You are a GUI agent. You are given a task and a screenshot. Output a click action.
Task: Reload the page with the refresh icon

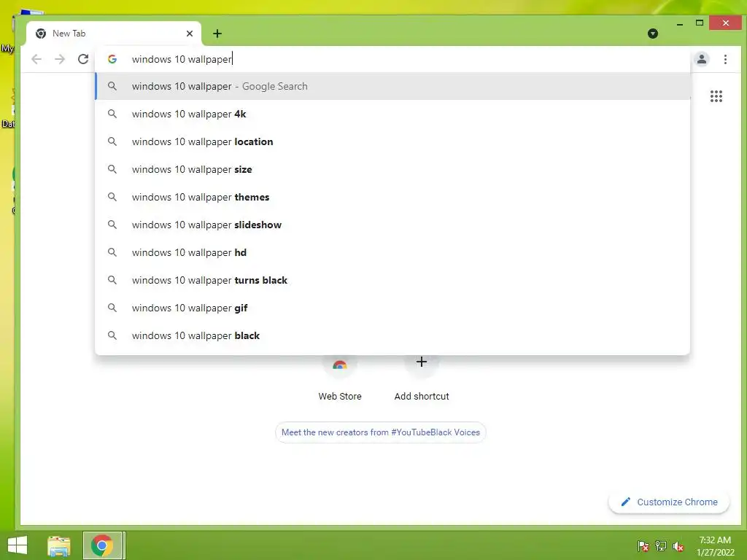point(83,59)
